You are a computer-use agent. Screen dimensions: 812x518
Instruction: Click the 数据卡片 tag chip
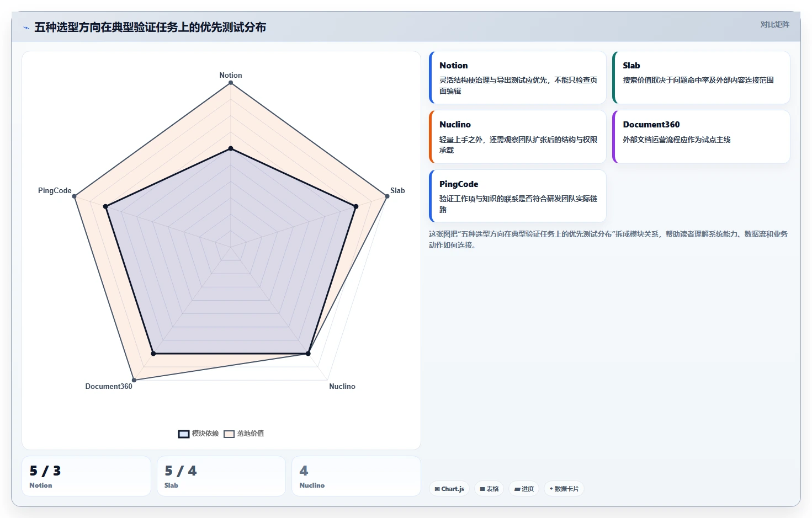564,489
